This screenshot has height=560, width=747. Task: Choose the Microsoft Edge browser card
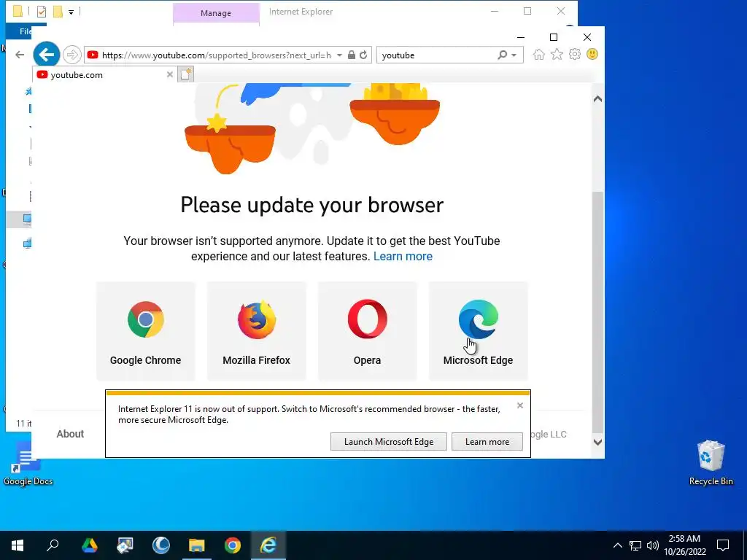coord(479,331)
